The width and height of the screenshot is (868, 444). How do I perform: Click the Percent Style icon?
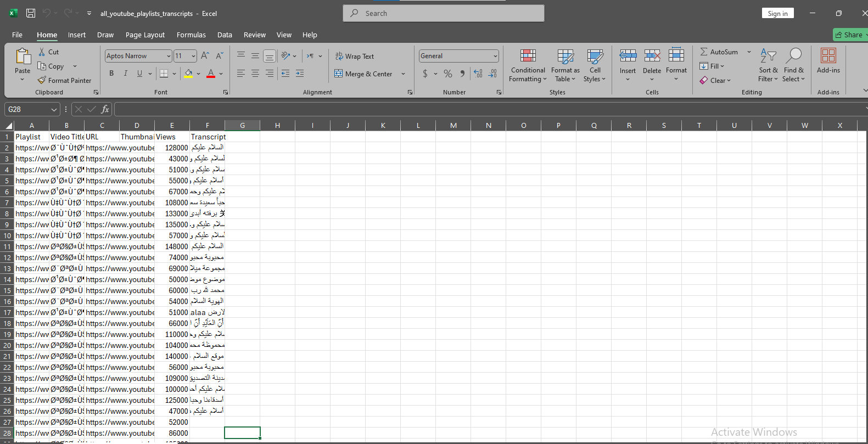point(448,74)
